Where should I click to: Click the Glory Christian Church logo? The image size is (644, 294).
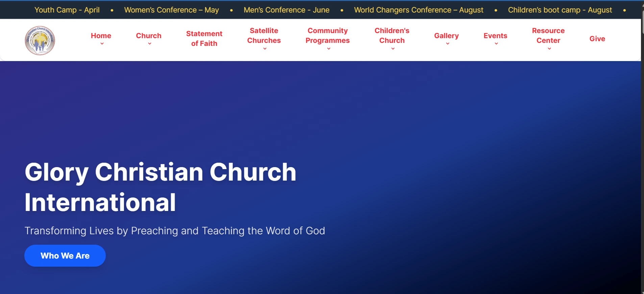(40, 41)
